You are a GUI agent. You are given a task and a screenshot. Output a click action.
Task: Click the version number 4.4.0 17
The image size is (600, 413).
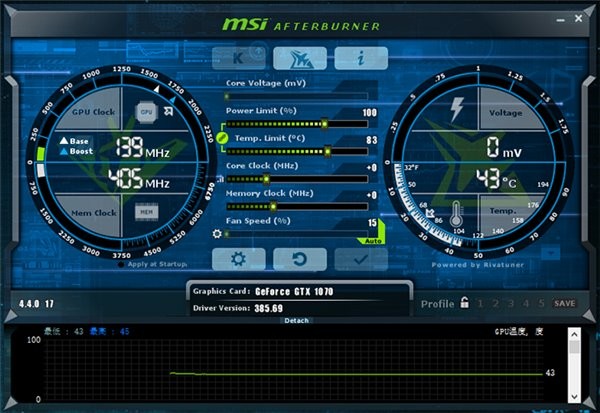pos(36,304)
